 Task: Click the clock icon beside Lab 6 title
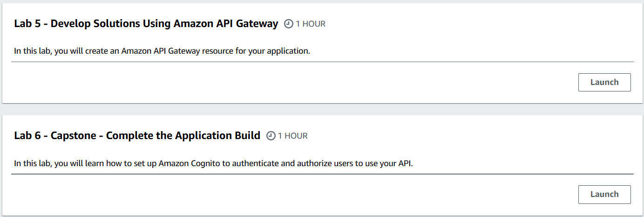271,136
